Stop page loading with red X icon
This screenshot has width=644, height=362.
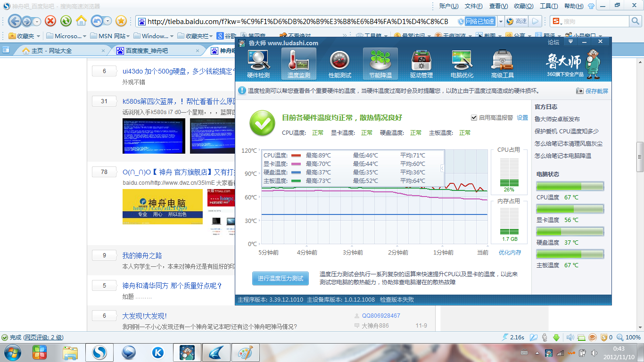click(50, 21)
